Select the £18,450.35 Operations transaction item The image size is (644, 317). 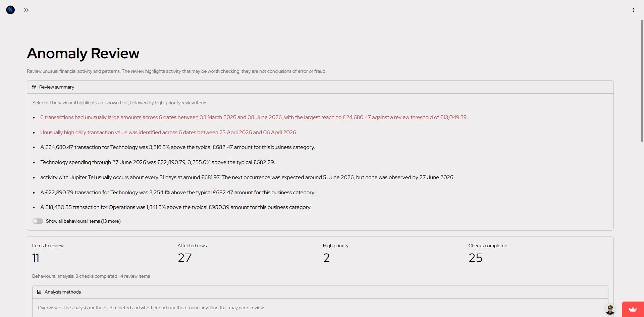(176, 207)
